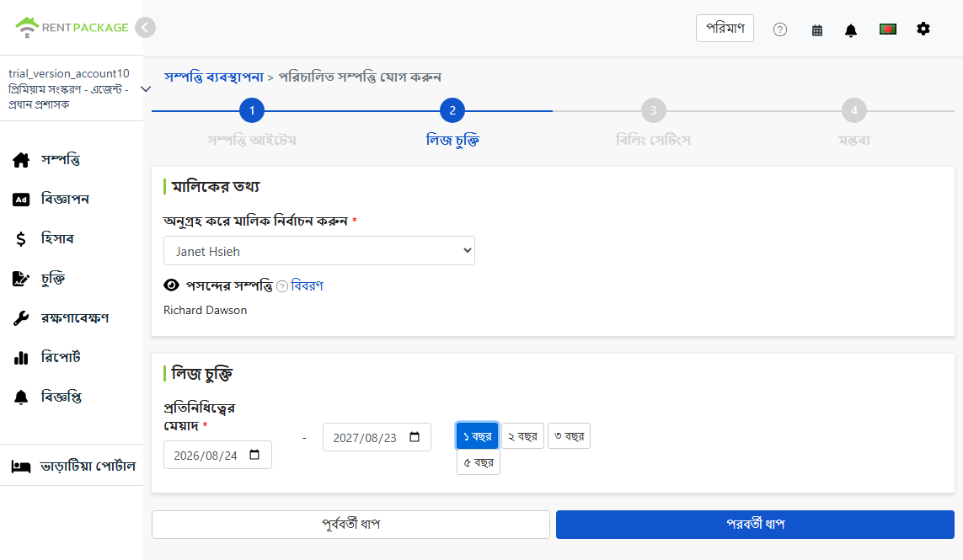The width and height of the screenshot is (963, 560).
Task: Click the লিজ চুক্তি section heading
Action: point(202,373)
